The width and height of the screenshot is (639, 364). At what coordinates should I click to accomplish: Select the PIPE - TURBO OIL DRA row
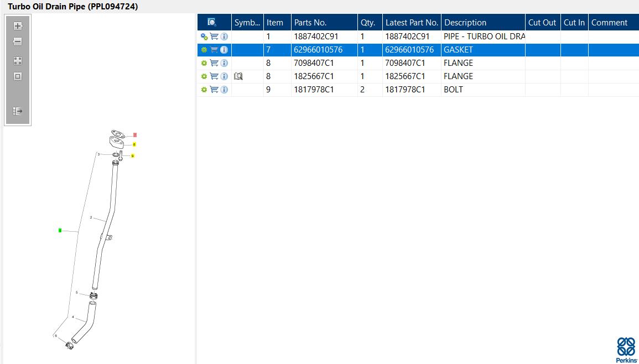click(418, 37)
